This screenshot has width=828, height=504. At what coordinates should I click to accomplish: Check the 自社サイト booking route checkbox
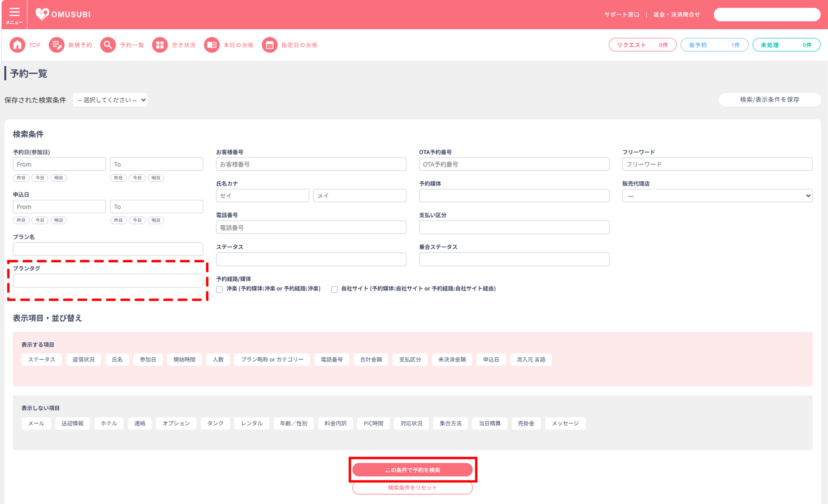point(334,289)
